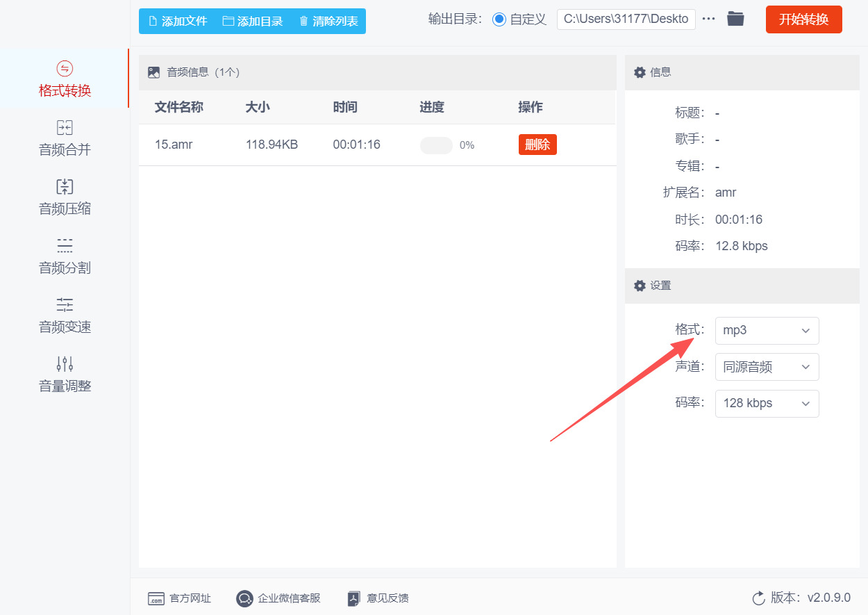The width and height of the screenshot is (868, 615).
Task: Start conversion with 开始转换 button
Action: [804, 19]
